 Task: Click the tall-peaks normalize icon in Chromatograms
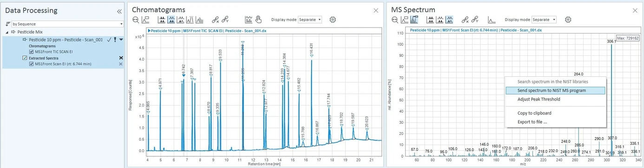click(x=190, y=20)
